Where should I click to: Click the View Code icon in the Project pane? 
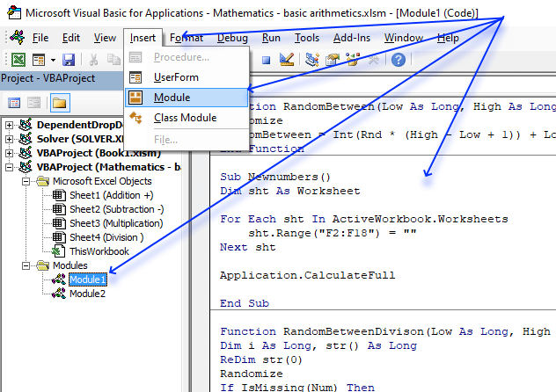click(x=14, y=103)
